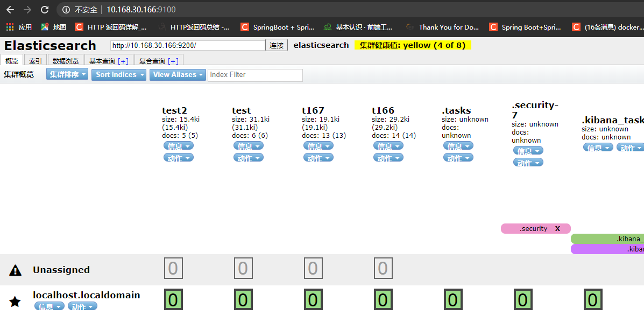Click the 连接 connect button
The width and height of the screenshot is (644, 315).
click(x=277, y=45)
